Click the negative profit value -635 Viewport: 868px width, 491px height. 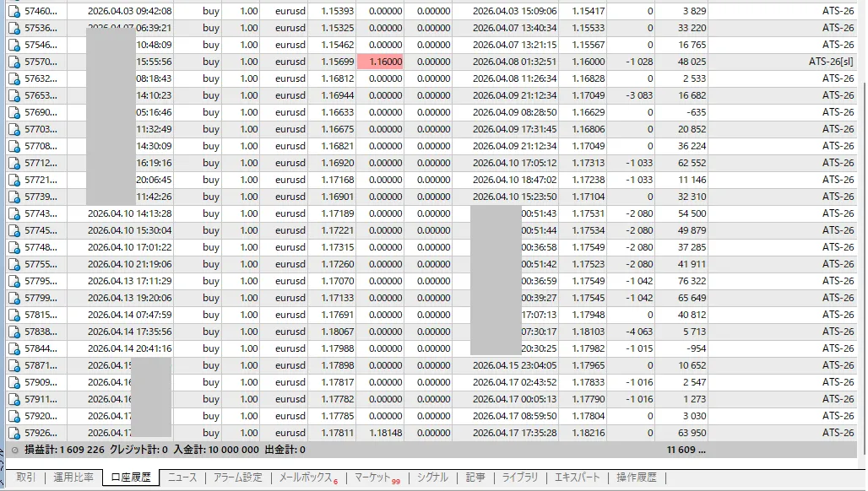click(x=695, y=112)
